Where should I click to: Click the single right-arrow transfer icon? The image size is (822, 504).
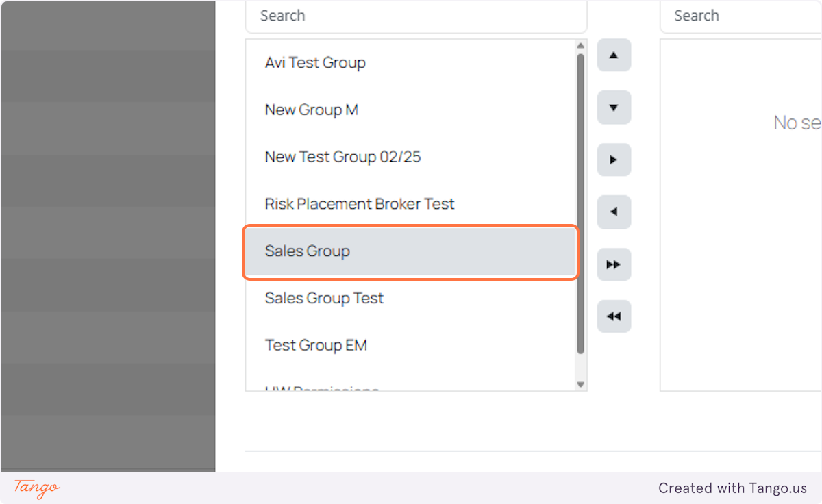pos(614,160)
